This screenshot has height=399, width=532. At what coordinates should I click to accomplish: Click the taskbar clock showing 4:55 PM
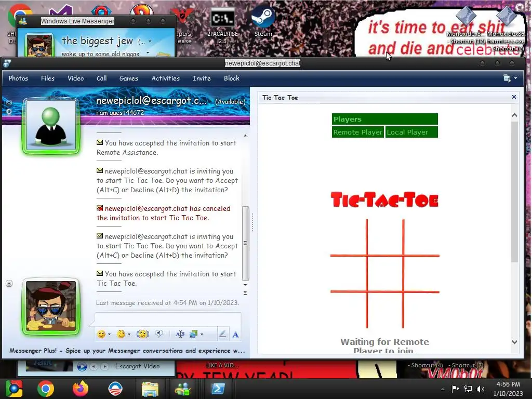pos(508,389)
